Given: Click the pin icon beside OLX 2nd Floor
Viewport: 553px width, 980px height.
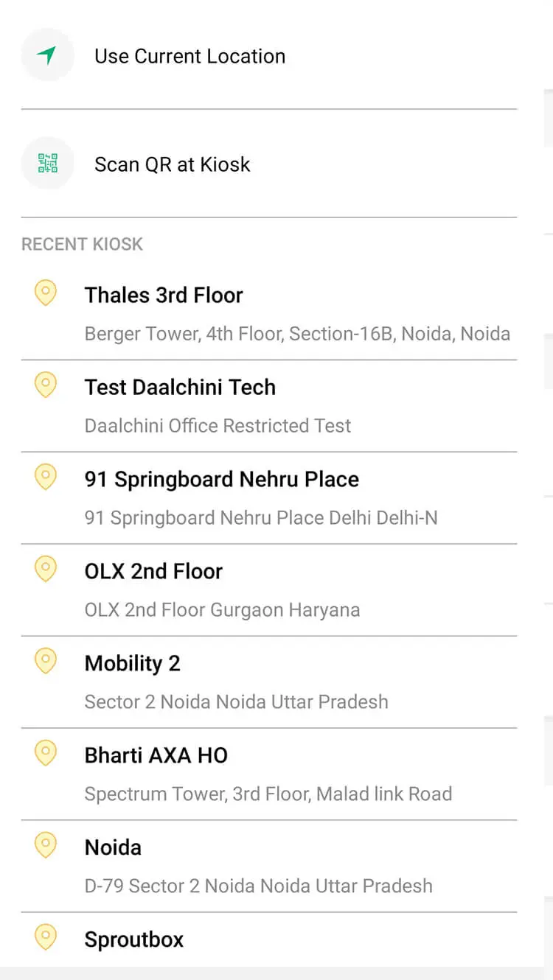Looking at the screenshot, I should (46, 570).
